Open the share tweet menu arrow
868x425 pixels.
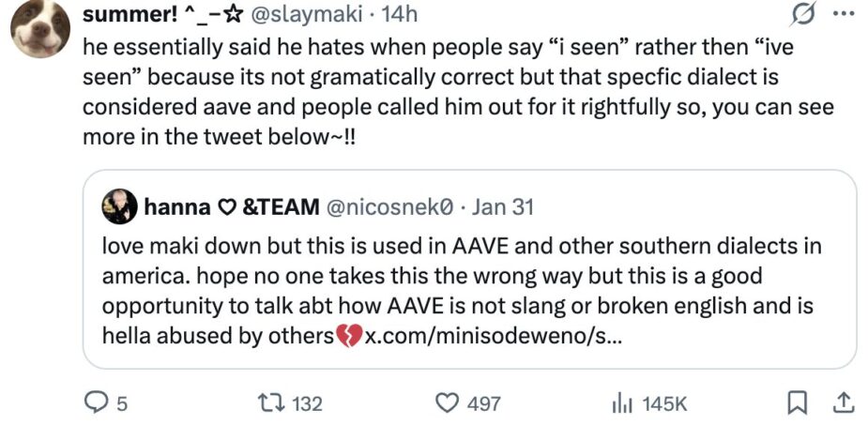(x=844, y=403)
